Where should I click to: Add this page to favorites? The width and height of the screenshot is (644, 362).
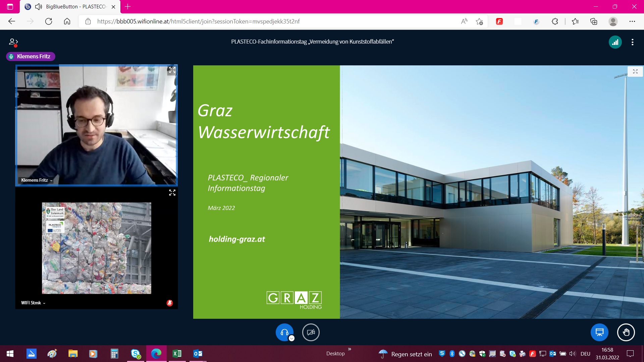pos(479,21)
